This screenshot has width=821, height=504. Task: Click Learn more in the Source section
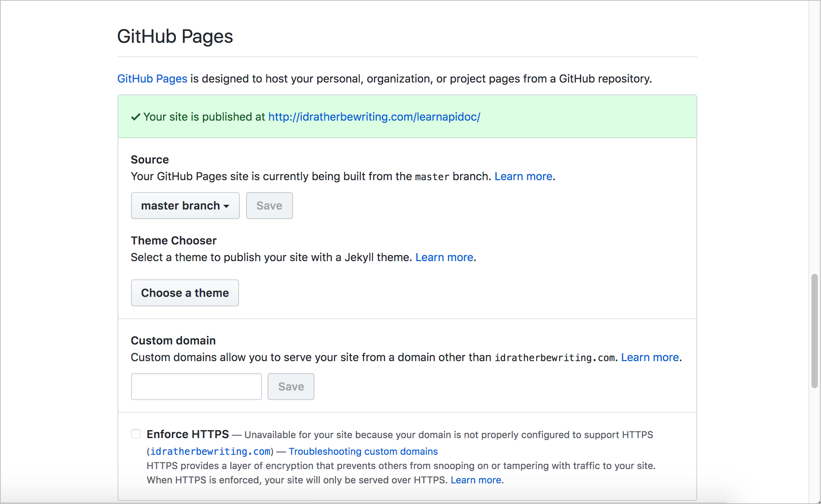(523, 176)
